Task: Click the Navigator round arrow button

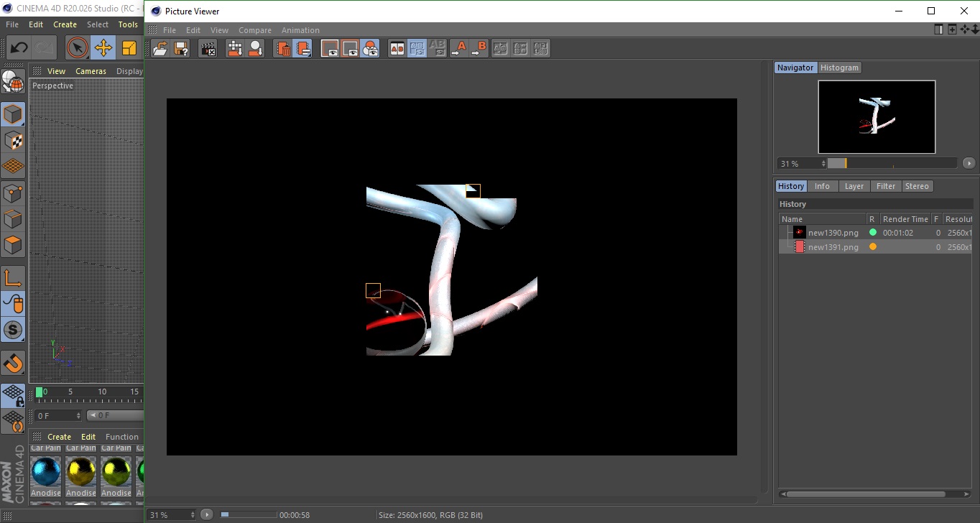Action: (969, 163)
